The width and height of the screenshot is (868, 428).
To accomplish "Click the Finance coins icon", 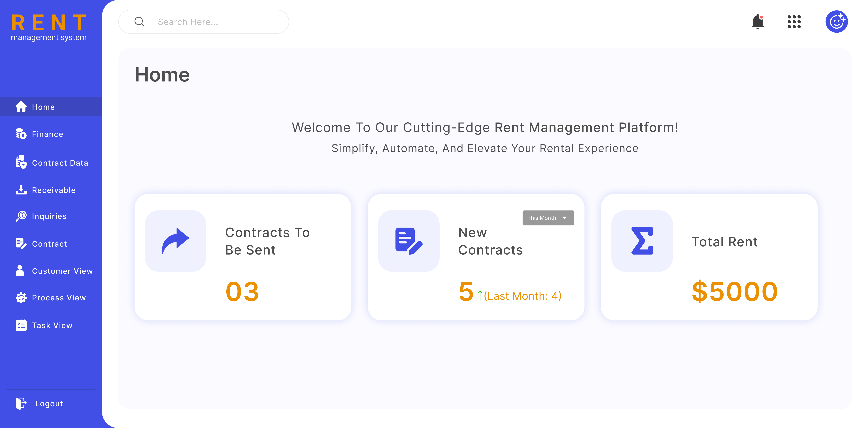I will 21,134.
